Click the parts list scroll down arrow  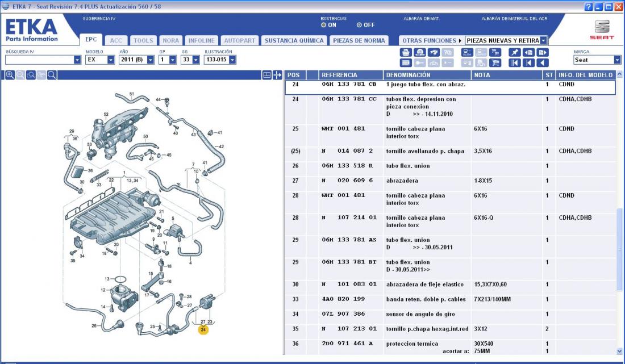[x=619, y=352]
